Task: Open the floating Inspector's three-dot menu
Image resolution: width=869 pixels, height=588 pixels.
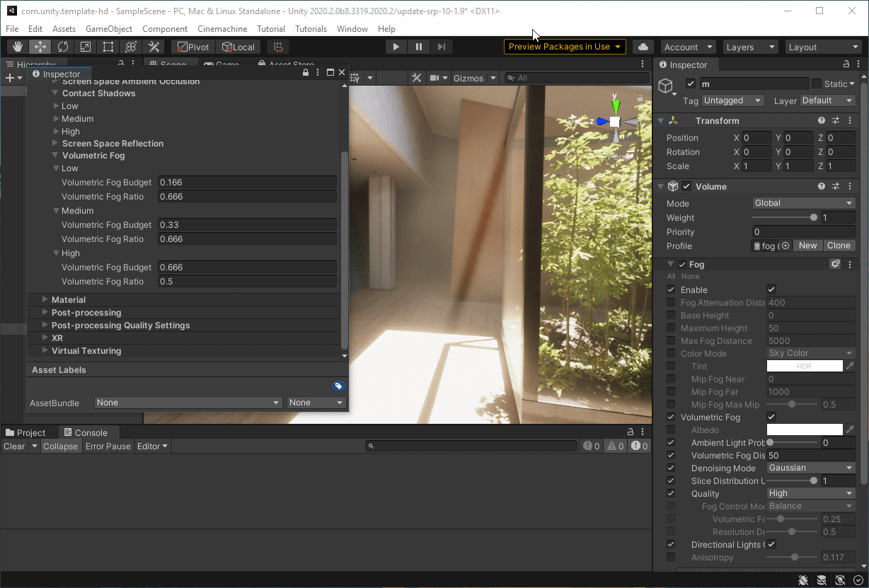Action: (318, 73)
